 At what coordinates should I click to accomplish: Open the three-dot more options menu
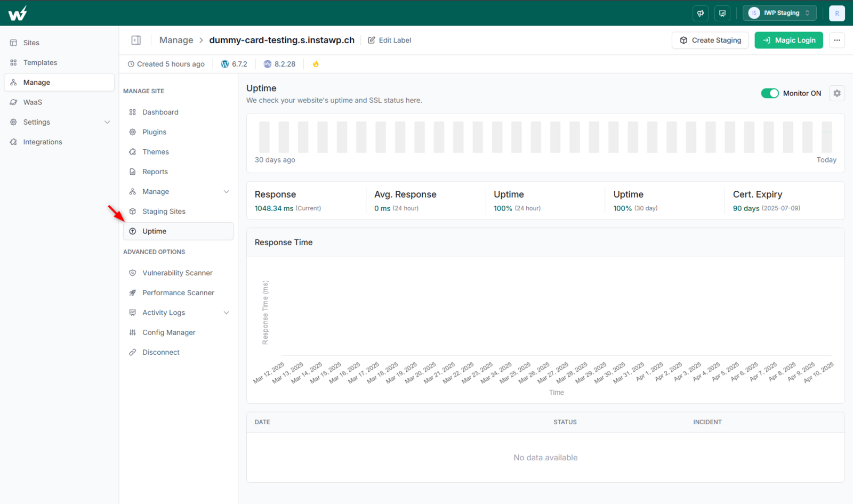click(x=837, y=40)
